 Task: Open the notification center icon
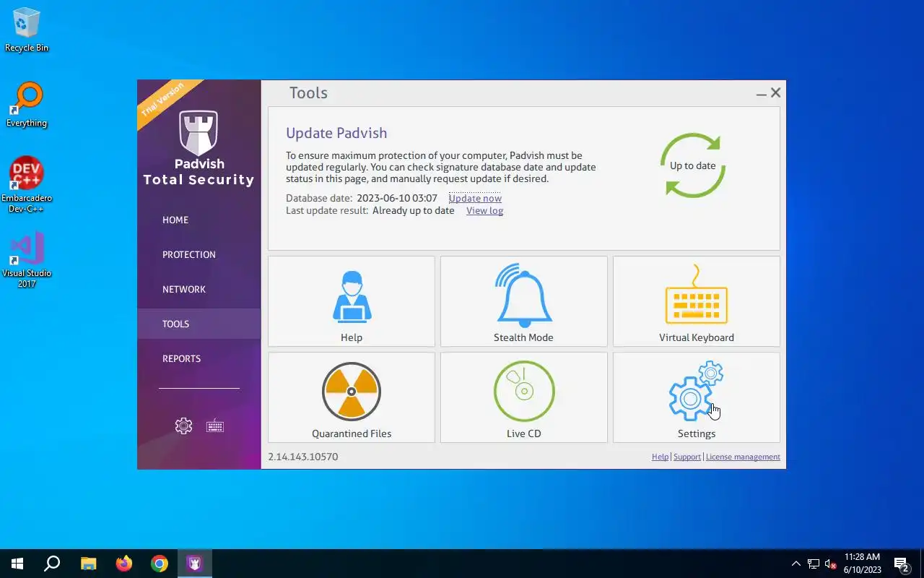tap(902, 564)
